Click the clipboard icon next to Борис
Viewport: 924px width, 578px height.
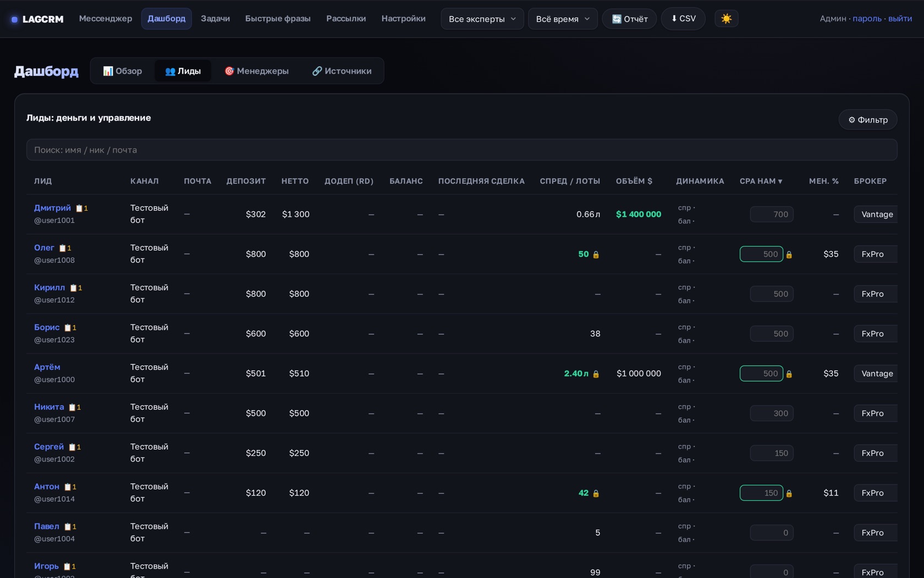68,328
